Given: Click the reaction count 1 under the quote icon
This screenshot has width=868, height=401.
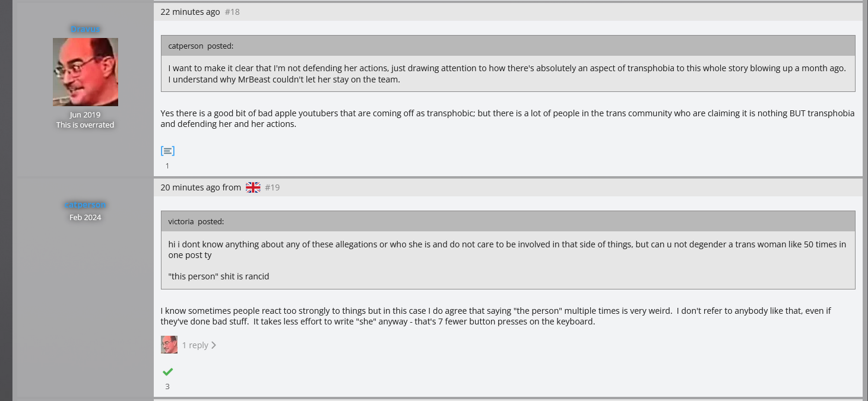Looking at the screenshot, I should pyautogui.click(x=167, y=166).
